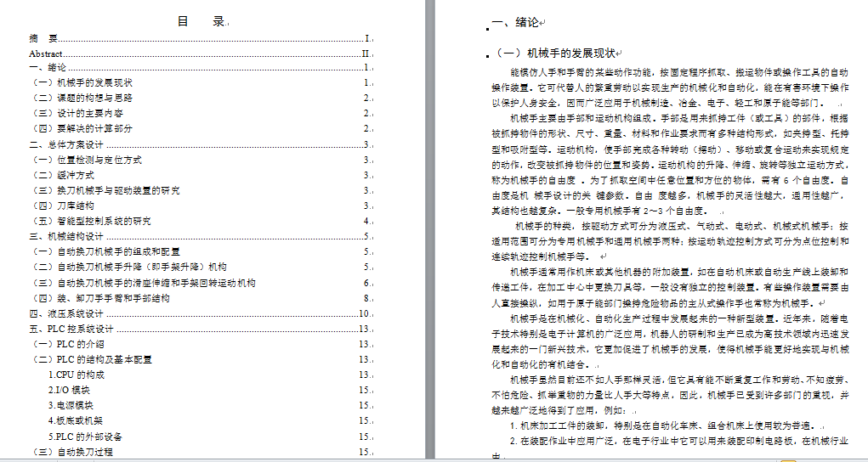Image resolution: width=868 pixels, height=462 pixels.
Task: Click page number II beside Abstract
Action: [366, 54]
